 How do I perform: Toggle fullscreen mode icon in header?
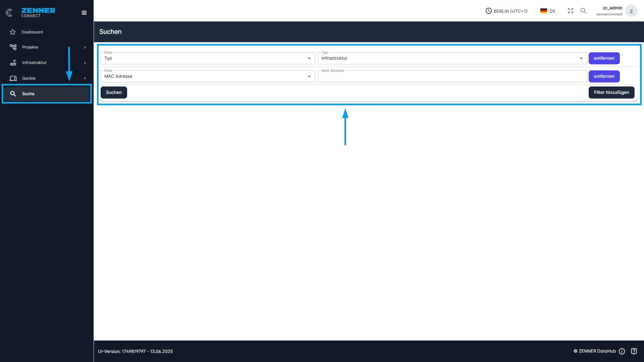point(571,11)
